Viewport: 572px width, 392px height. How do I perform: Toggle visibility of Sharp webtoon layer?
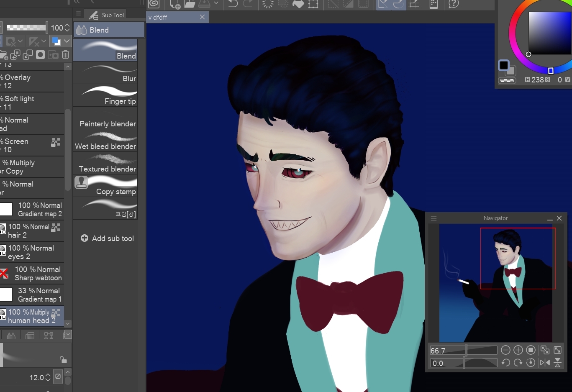[x=4, y=274]
